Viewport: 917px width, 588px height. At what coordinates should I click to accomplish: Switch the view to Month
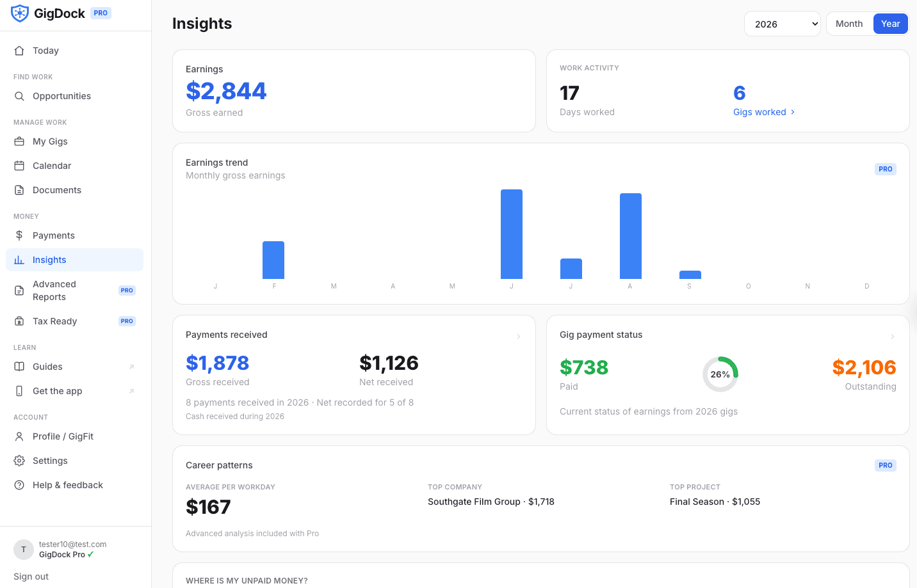[x=849, y=24]
